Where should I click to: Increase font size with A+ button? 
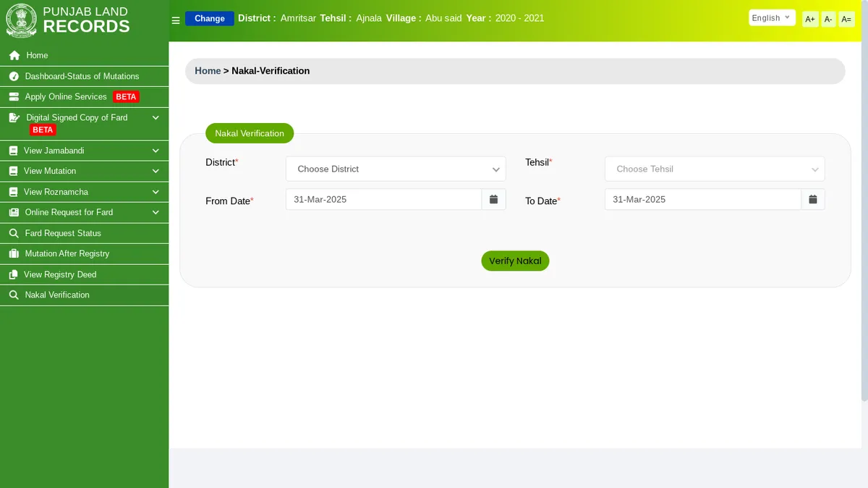pyautogui.click(x=810, y=20)
